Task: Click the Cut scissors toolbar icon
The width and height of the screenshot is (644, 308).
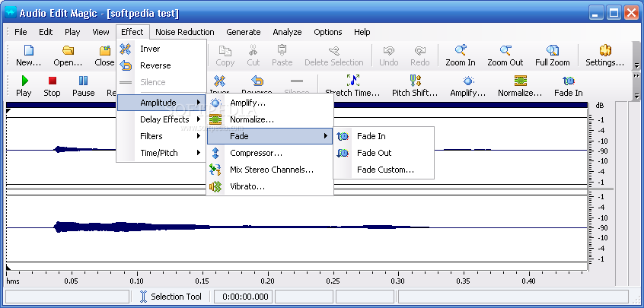Action: pos(253,50)
